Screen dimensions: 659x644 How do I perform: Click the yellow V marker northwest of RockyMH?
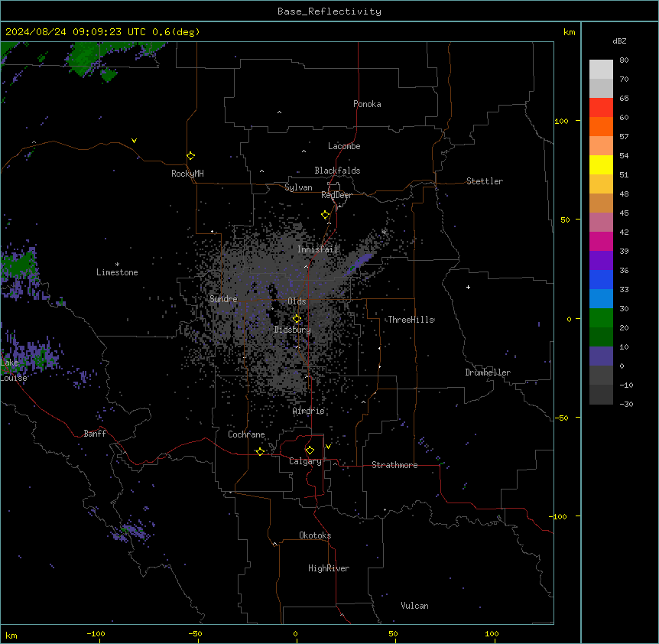(134, 141)
